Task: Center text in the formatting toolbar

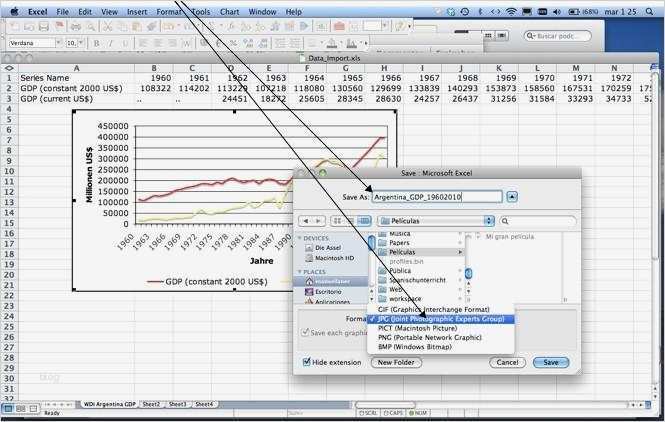Action: tap(158, 43)
